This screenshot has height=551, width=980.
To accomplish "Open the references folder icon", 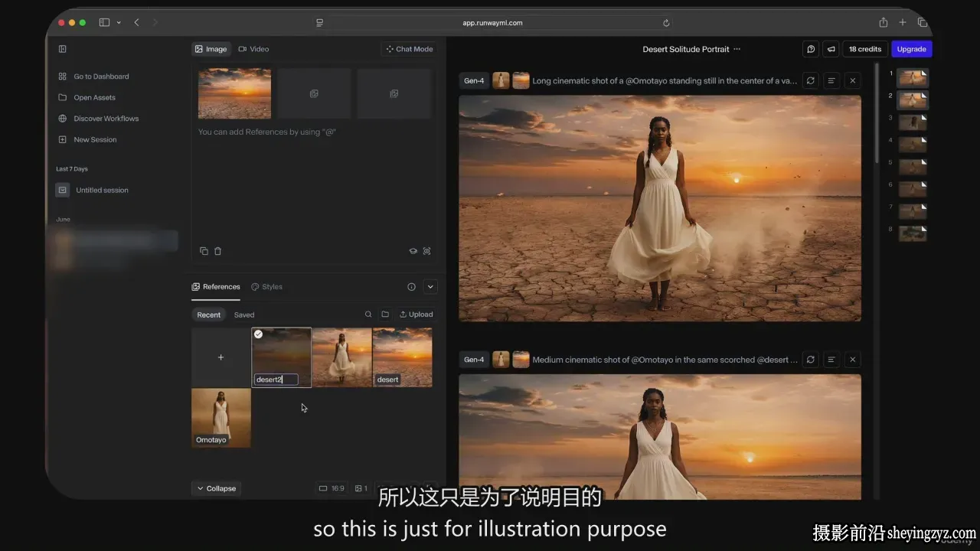I will (x=385, y=315).
